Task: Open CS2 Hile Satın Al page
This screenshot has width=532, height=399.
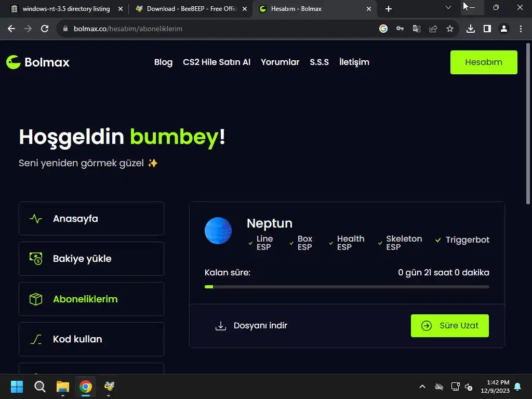Action: (217, 62)
